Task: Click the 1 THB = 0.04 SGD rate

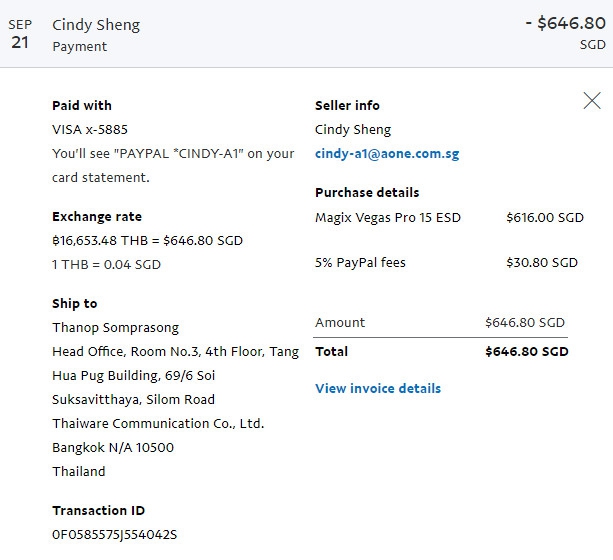Action: click(x=106, y=264)
